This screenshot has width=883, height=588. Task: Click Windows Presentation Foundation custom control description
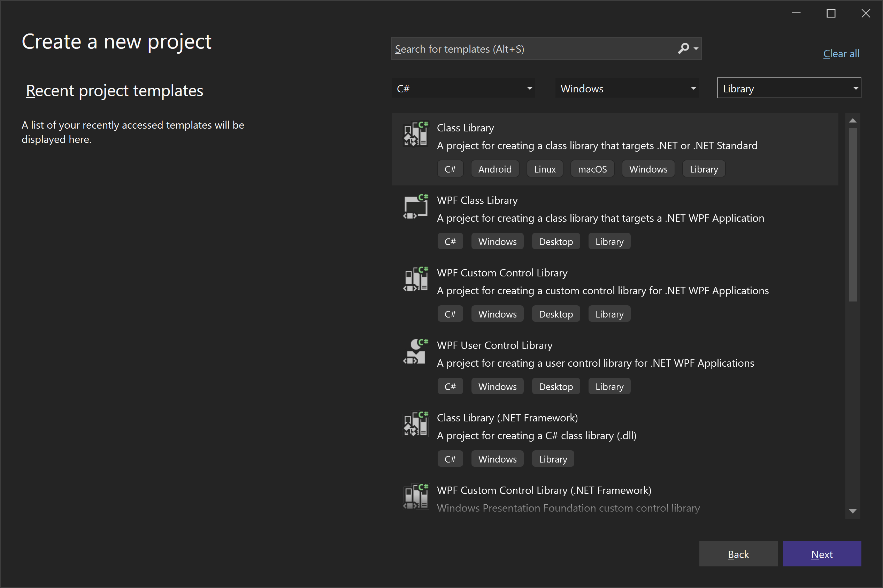[569, 508]
